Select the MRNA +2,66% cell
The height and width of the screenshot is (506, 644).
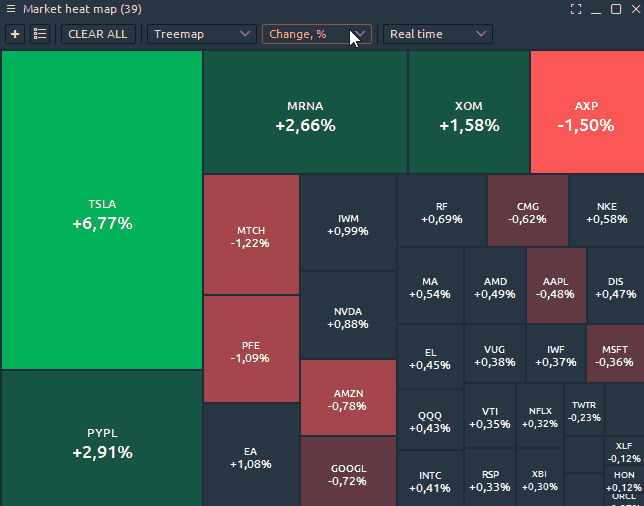[x=305, y=114]
